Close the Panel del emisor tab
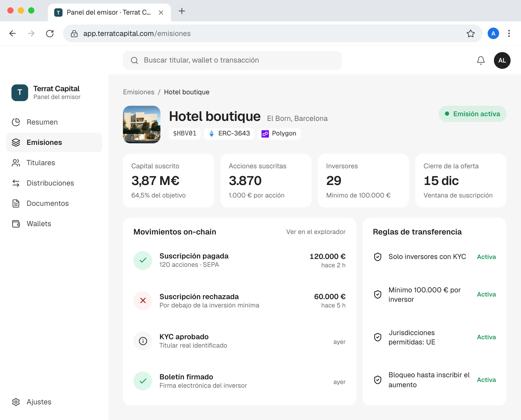Screen dimensions: 521x420 pos(161,13)
